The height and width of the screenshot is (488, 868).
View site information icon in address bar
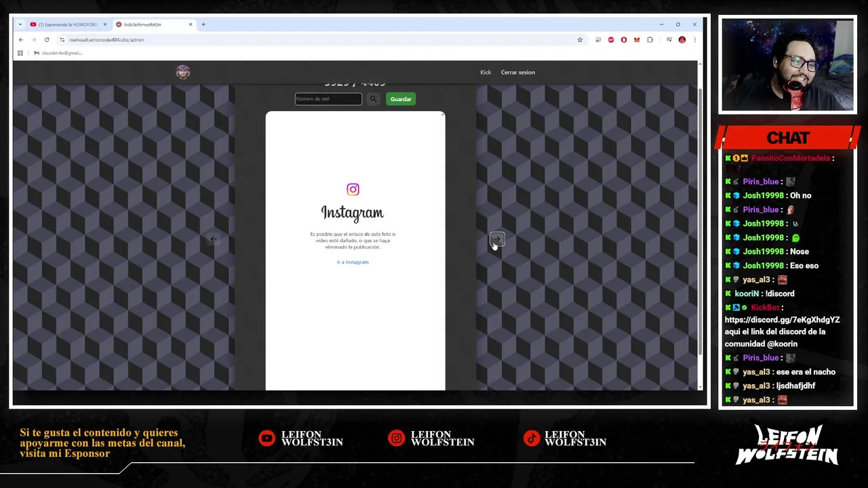tap(62, 40)
